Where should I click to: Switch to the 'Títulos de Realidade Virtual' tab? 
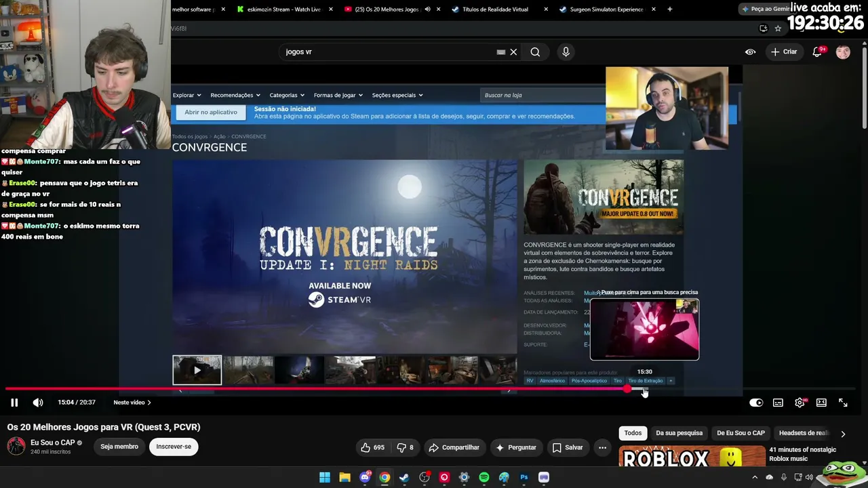click(500, 9)
